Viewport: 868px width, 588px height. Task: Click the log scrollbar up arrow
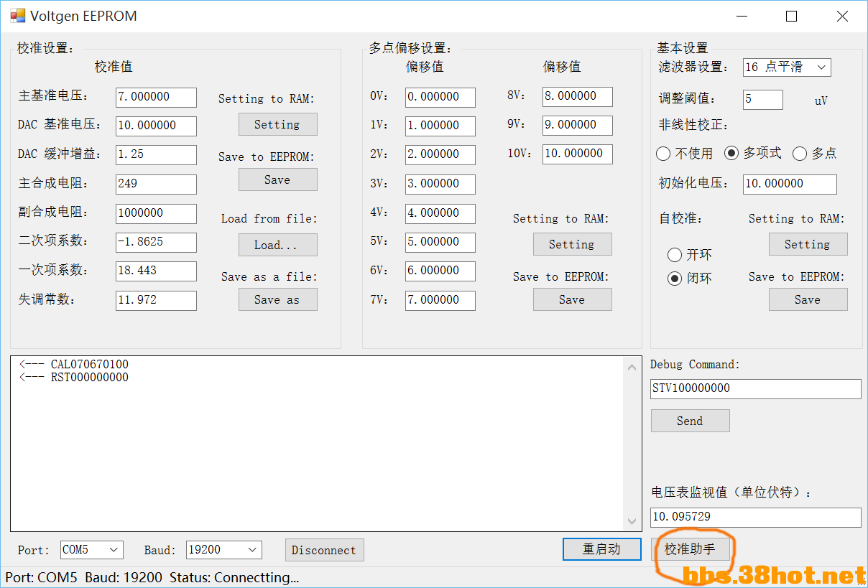tap(632, 367)
